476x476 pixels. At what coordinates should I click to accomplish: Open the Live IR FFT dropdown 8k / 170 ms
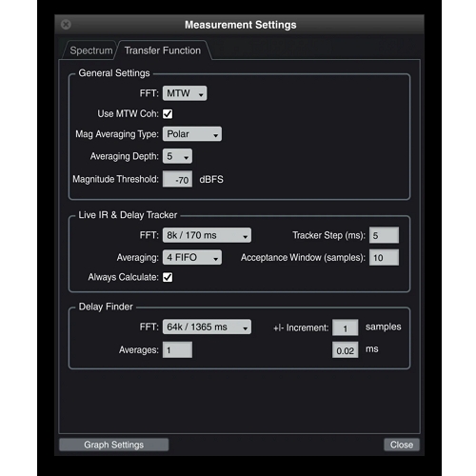(x=207, y=235)
